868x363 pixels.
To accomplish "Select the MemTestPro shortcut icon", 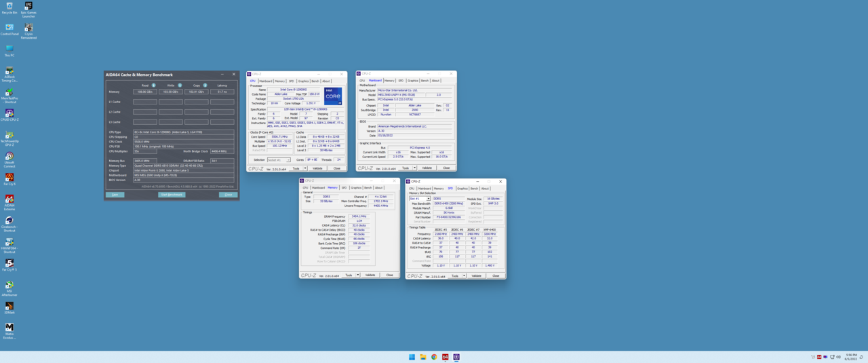I will [x=9, y=92].
